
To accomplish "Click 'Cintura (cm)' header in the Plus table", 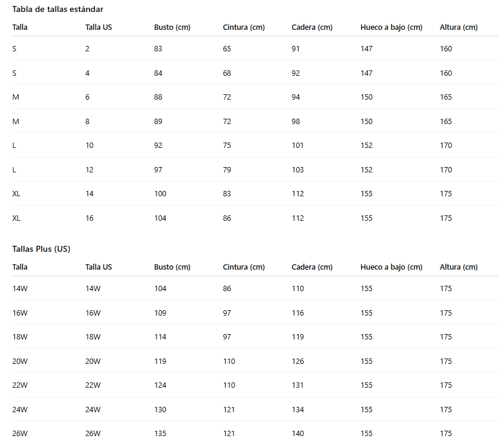I will coord(244,267).
